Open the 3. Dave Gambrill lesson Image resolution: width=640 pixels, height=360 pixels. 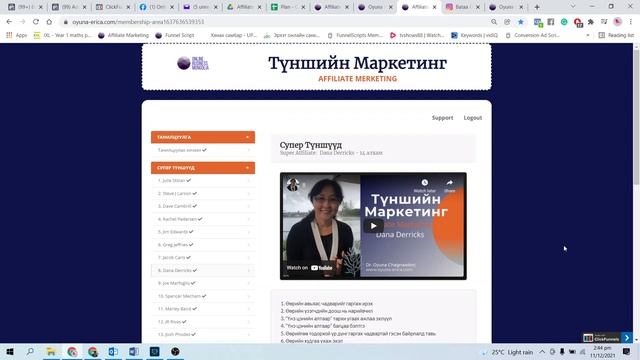click(x=203, y=206)
